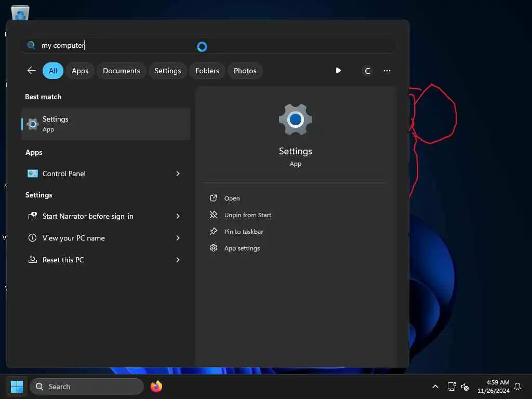Expand Start Narrator before sign-in chevron

[x=178, y=216]
